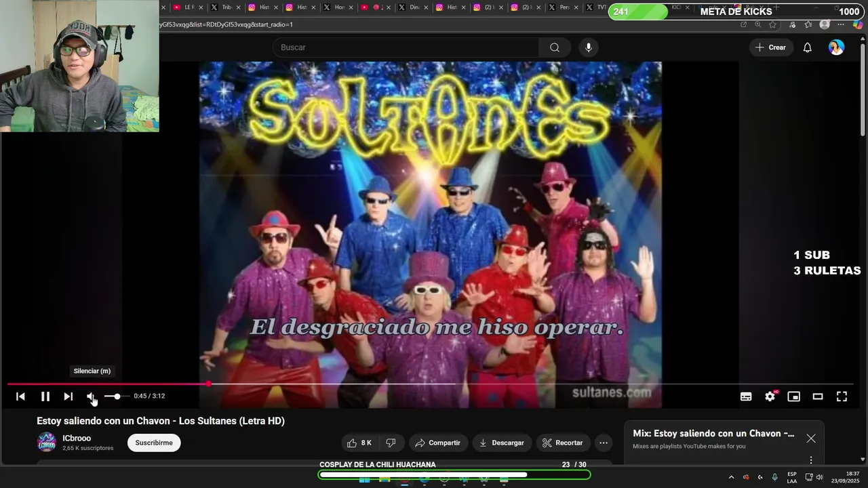The height and width of the screenshot is (488, 868).
Task: Open the YouTube account avatar menu
Action: 836,47
